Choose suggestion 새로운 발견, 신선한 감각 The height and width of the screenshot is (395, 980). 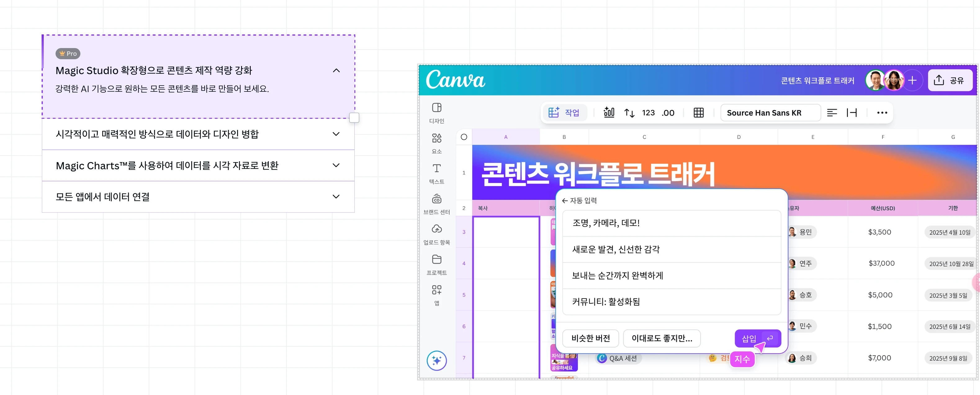click(672, 249)
